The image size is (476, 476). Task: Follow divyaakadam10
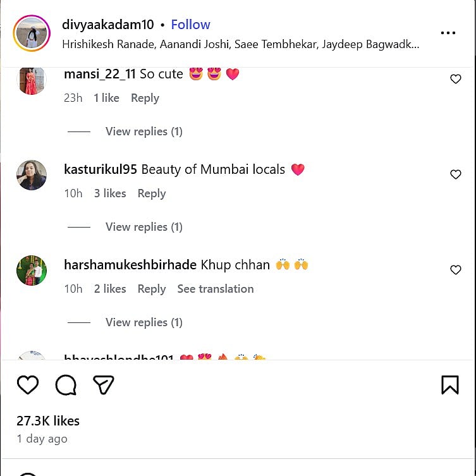tap(190, 25)
